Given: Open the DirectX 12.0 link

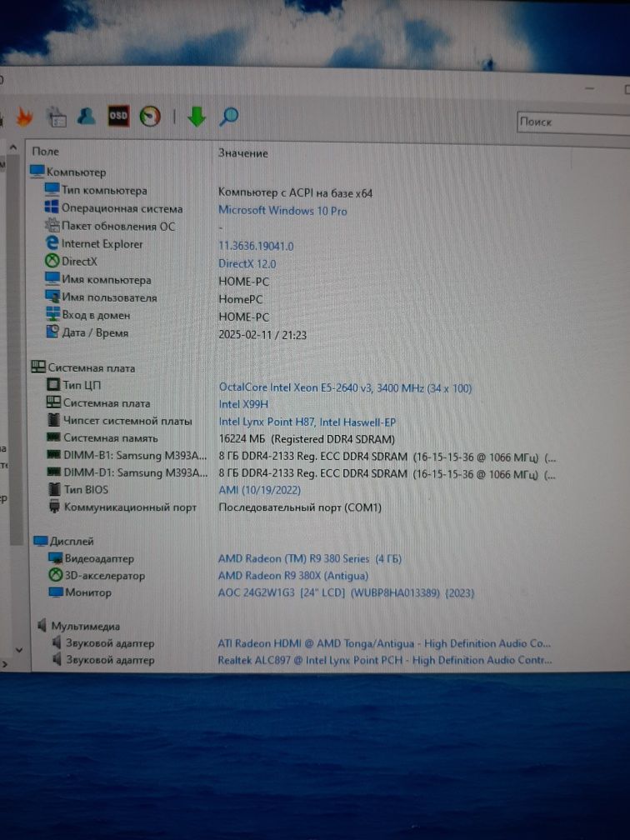Looking at the screenshot, I should point(247,263).
